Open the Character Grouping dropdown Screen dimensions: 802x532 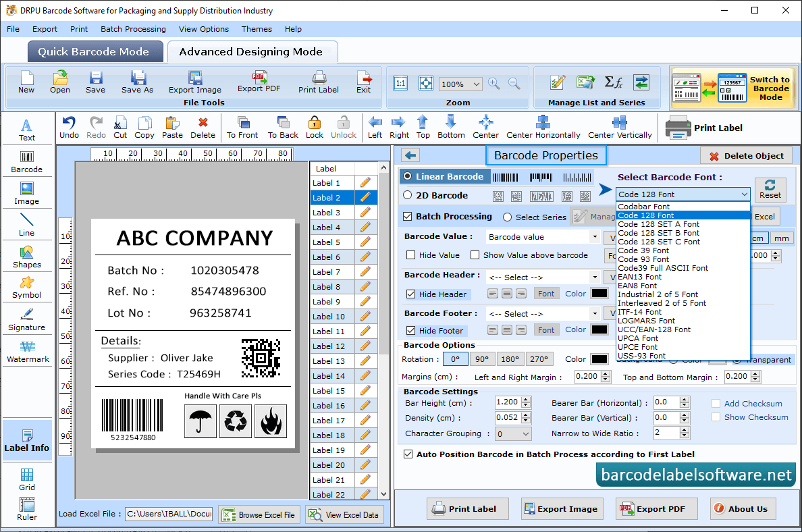pyautogui.click(x=526, y=434)
